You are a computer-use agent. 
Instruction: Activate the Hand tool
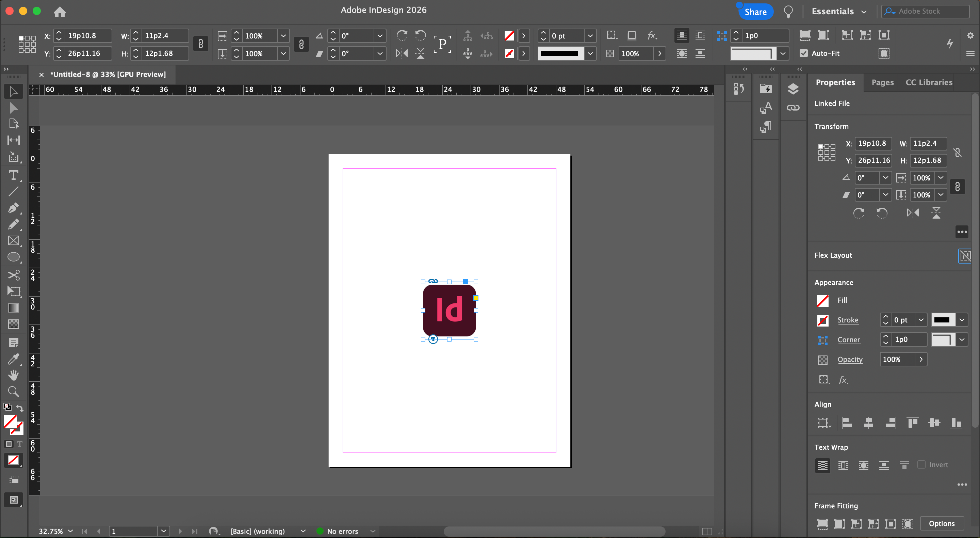pos(13,375)
